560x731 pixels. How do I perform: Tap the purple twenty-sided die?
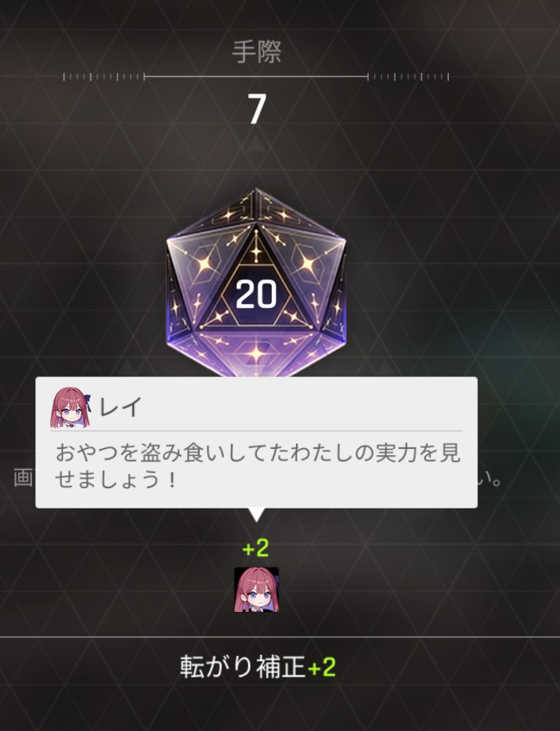[x=256, y=284]
